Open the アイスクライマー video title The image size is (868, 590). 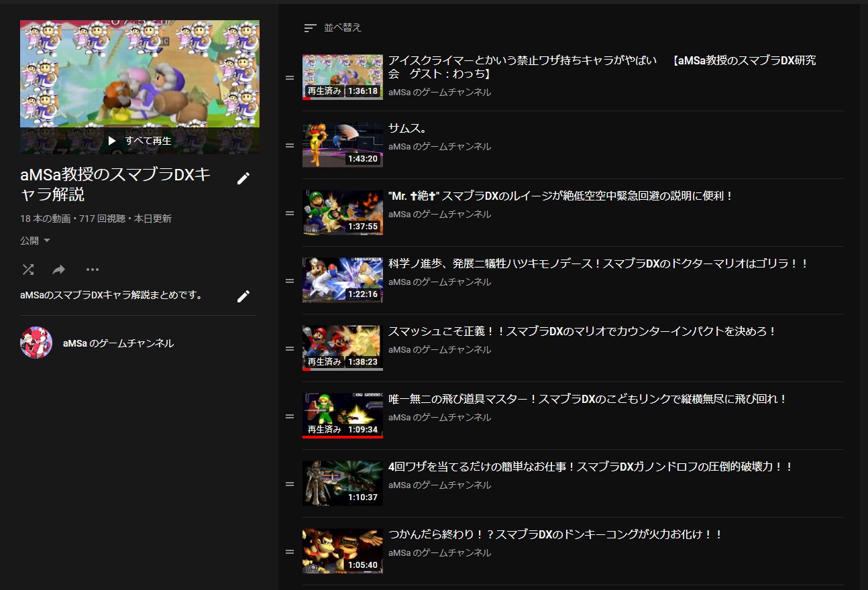tap(602, 66)
